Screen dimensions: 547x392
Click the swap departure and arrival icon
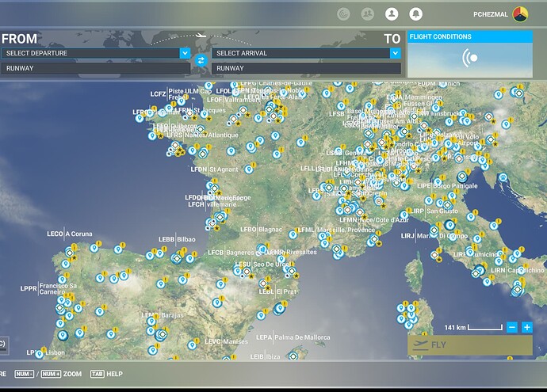click(201, 60)
